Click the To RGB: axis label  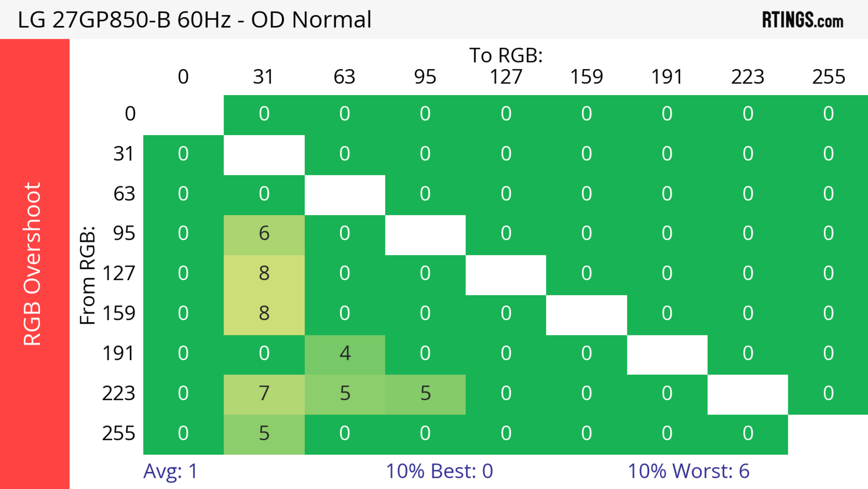coord(506,55)
